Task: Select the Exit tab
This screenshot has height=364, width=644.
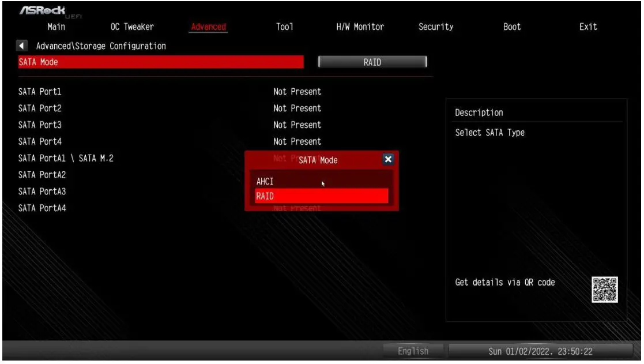Action: (589, 27)
